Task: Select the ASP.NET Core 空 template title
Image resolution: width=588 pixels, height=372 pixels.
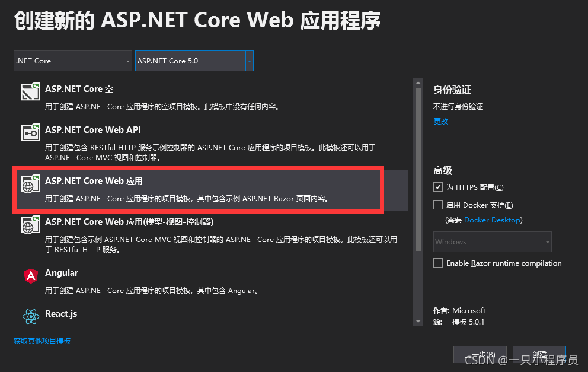Action: [79, 89]
